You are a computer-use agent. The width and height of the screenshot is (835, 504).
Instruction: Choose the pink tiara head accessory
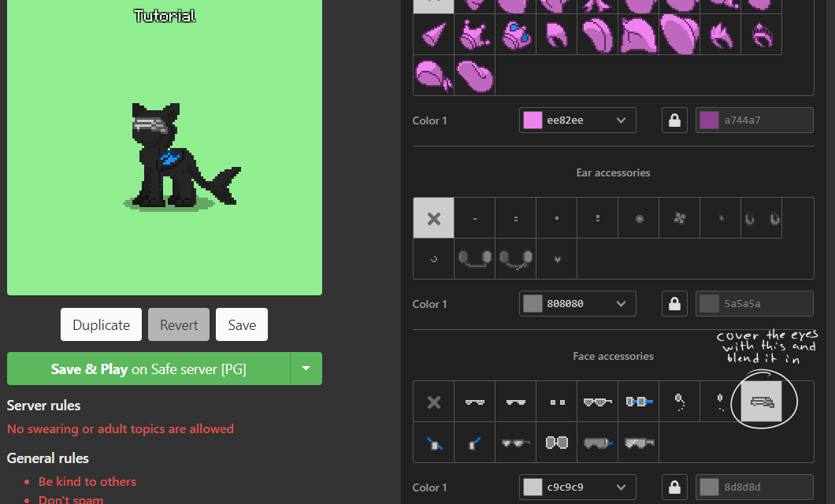pos(761,35)
